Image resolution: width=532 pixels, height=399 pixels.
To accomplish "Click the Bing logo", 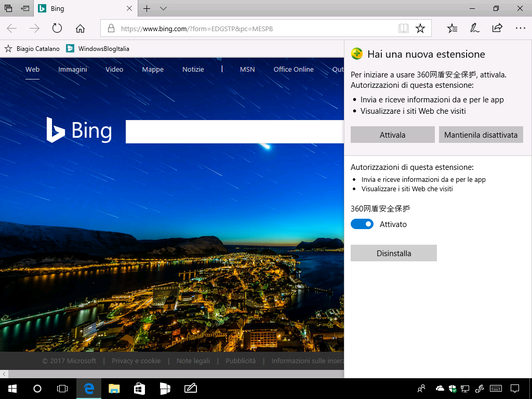I will point(79,130).
